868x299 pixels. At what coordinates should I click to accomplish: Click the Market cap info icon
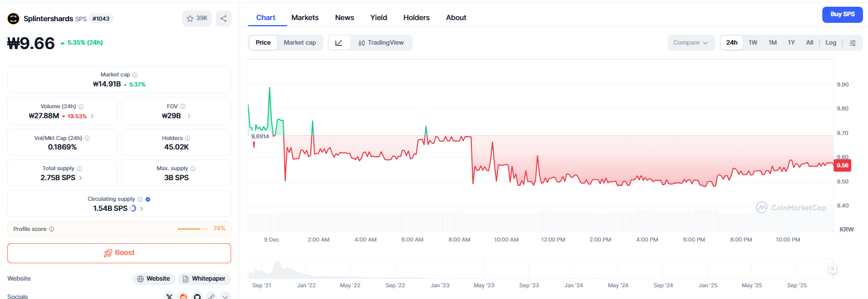pyautogui.click(x=135, y=75)
